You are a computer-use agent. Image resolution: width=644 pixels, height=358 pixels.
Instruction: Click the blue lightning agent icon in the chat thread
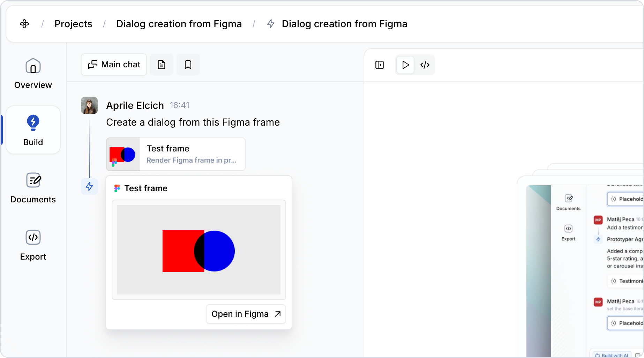[x=89, y=186]
